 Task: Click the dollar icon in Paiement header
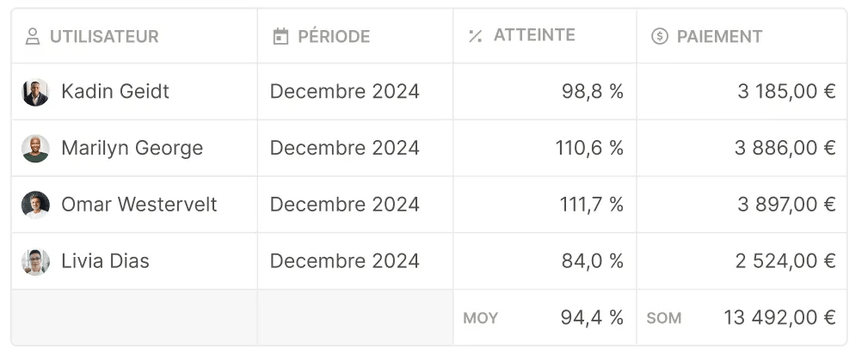(659, 36)
